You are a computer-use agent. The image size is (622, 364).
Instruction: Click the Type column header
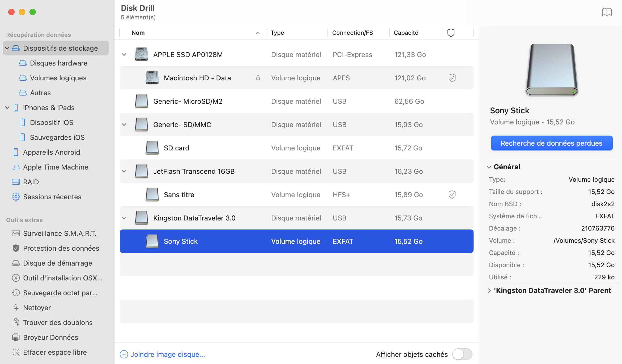277,33
